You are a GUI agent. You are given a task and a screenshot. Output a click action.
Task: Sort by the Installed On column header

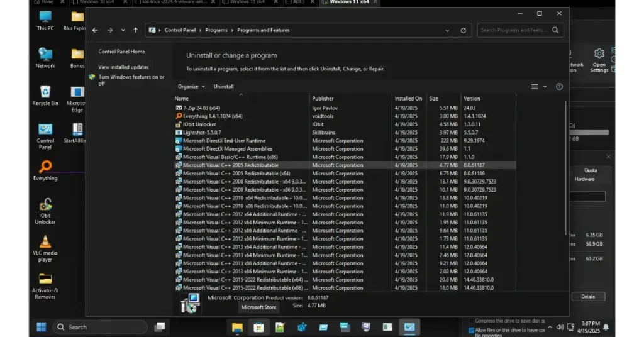tap(409, 99)
